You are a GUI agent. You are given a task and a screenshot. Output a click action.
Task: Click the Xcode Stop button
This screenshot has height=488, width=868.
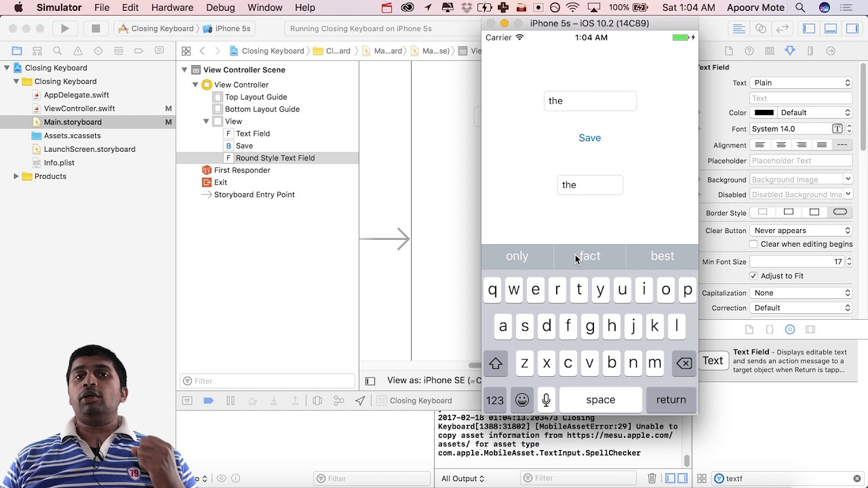point(96,28)
